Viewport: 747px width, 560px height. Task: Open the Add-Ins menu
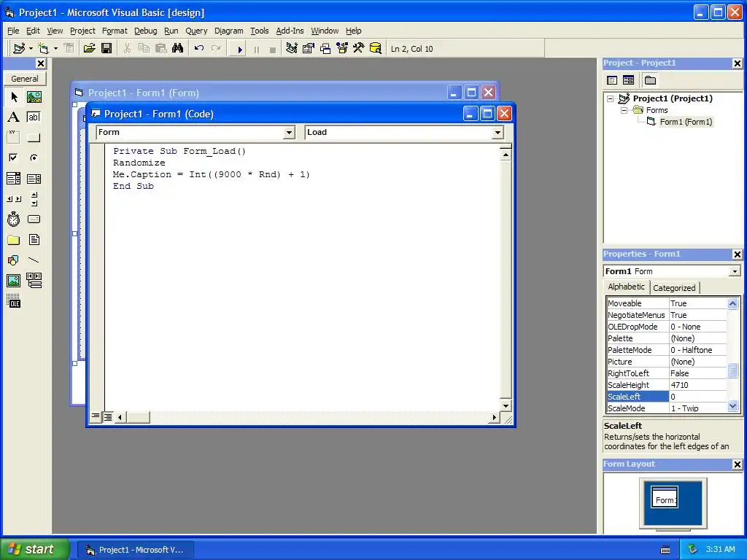pyautogui.click(x=290, y=31)
